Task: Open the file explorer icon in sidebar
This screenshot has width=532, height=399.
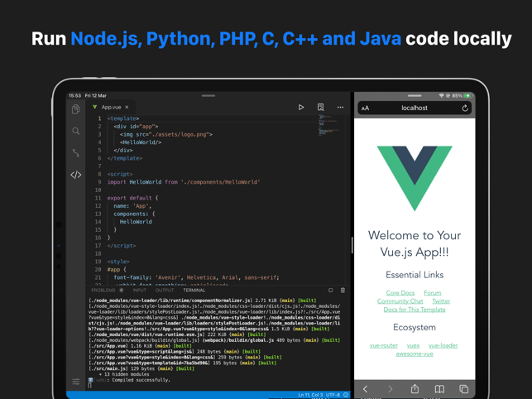Action: [x=76, y=109]
